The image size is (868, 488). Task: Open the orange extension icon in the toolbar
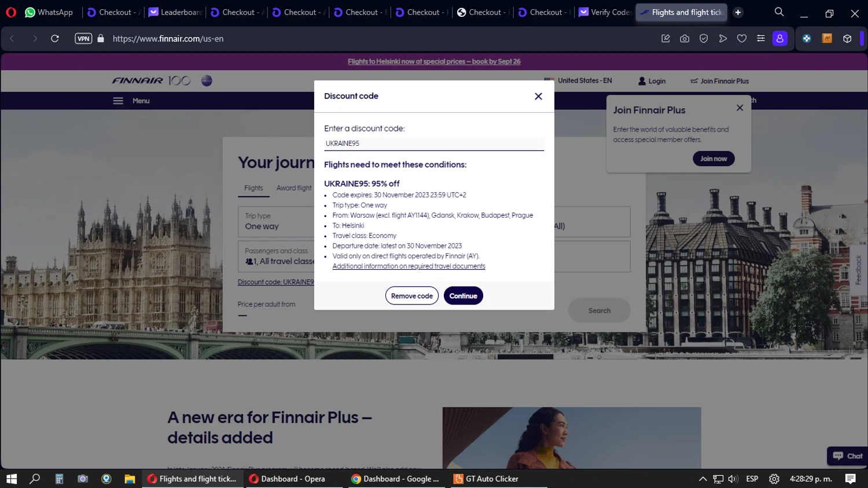(827, 39)
